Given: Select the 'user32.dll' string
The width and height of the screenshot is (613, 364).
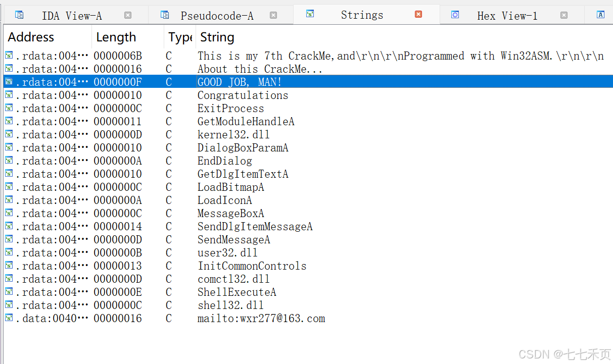Looking at the screenshot, I should pyautogui.click(x=227, y=253).
